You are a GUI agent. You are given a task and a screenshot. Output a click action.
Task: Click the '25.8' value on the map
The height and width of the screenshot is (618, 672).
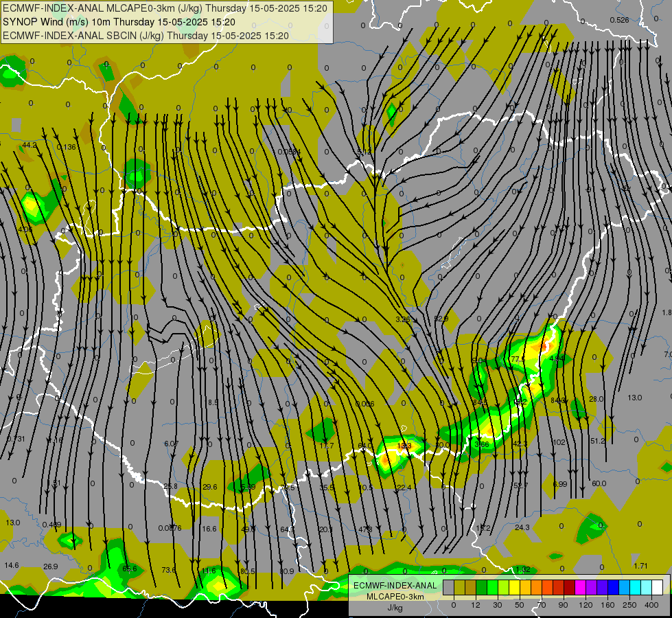pos(170,486)
